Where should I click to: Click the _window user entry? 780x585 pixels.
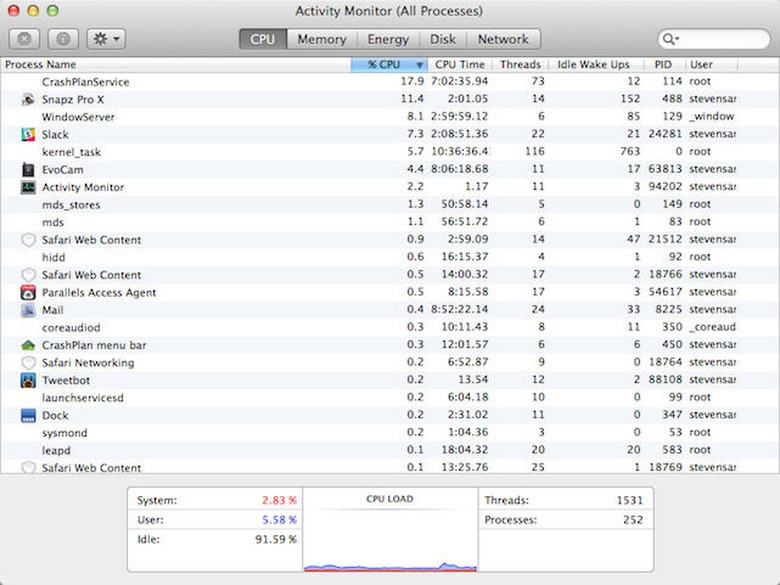[x=712, y=116]
